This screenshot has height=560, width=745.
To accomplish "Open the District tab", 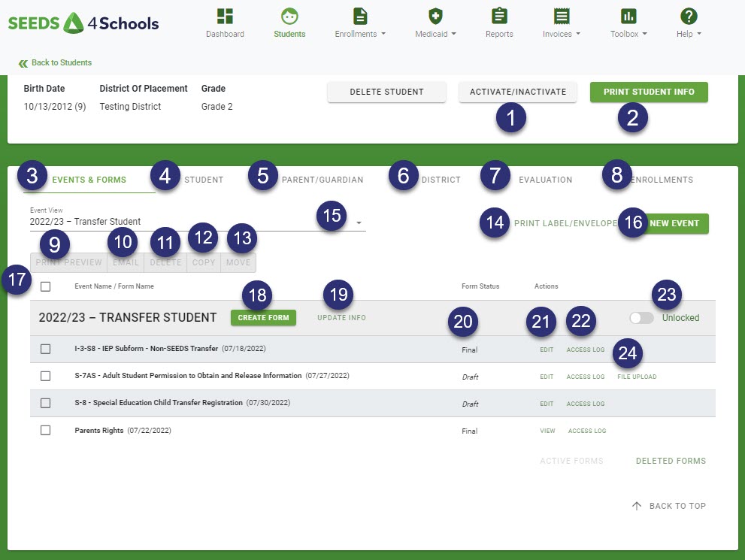I will [x=441, y=180].
